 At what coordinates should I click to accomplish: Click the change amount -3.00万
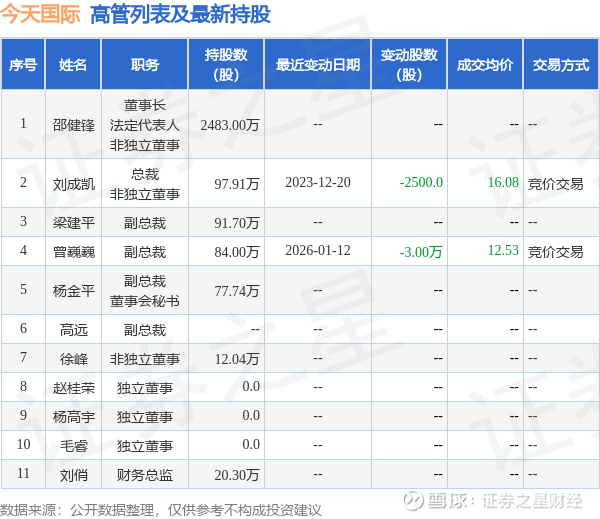(x=421, y=252)
